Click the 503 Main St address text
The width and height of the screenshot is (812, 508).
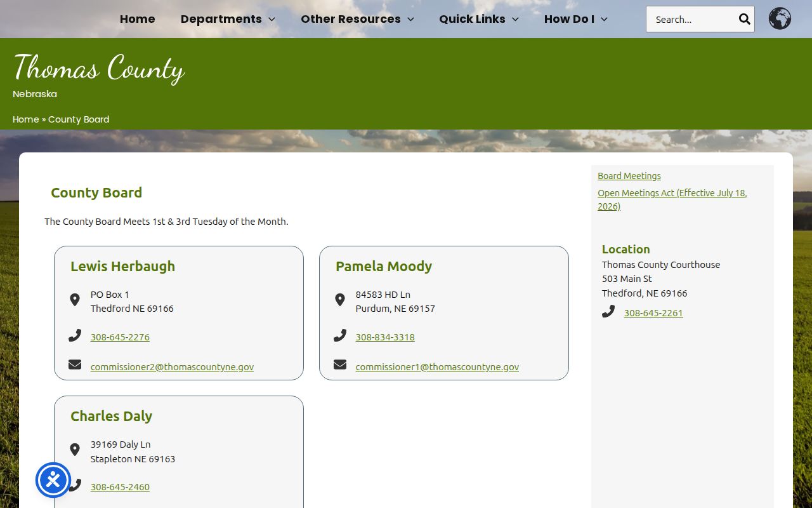pyautogui.click(x=627, y=279)
